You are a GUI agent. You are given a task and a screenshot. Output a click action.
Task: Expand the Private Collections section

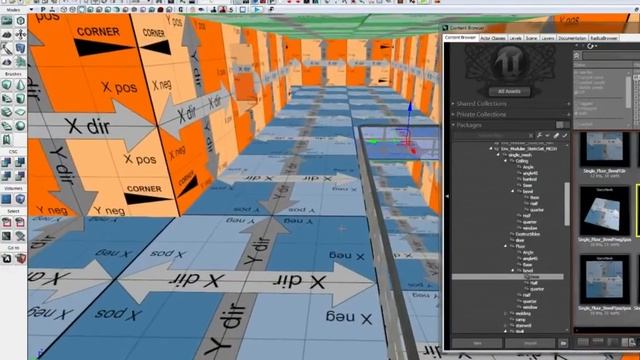[453, 115]
